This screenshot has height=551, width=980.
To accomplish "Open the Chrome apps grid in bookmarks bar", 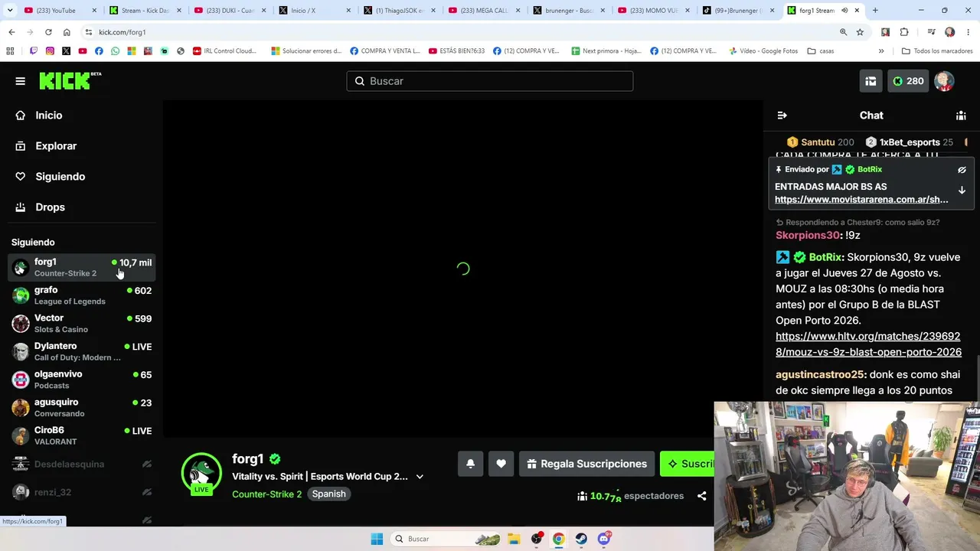I will (x=10, y=51).
